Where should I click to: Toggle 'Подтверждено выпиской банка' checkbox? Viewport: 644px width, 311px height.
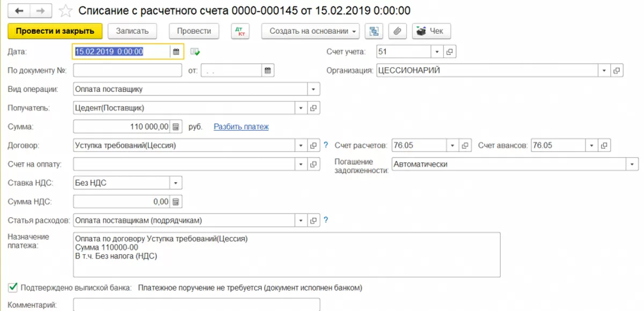tap(13, 288)
